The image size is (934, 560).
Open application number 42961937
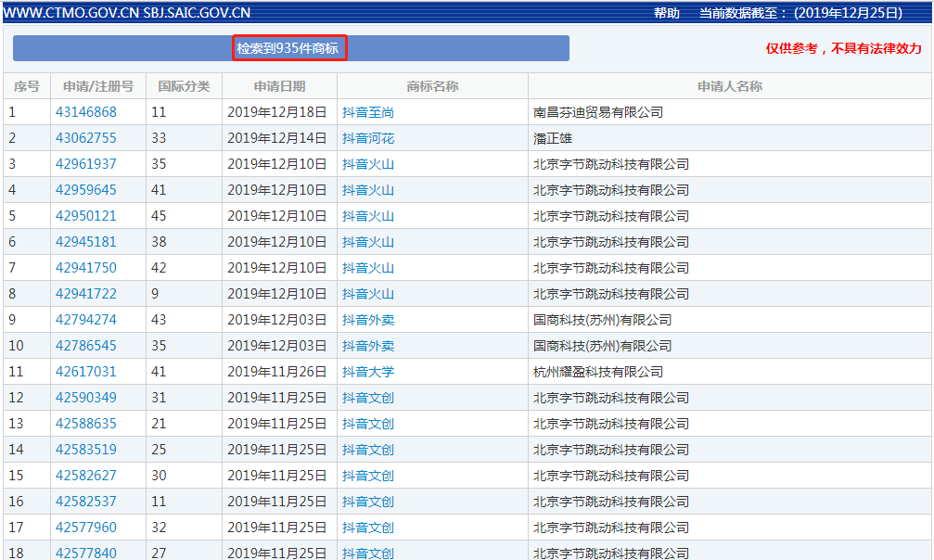click(86, 164)
